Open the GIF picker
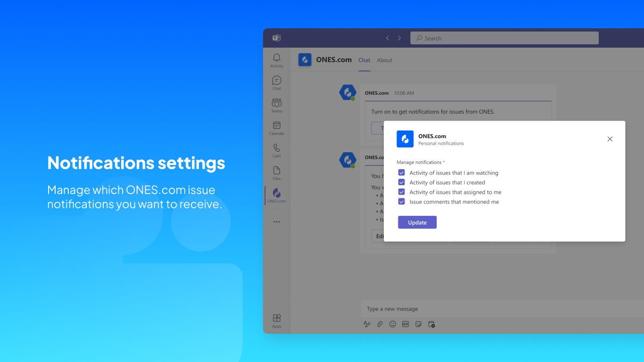Image resolution: width=644 pixels, height=362 pixels. point(405,324)
